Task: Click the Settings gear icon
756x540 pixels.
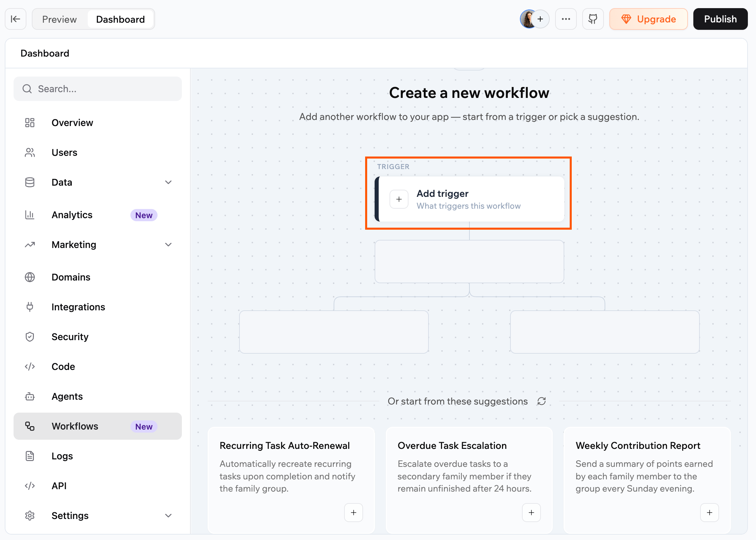Action: tap(30, 516)
